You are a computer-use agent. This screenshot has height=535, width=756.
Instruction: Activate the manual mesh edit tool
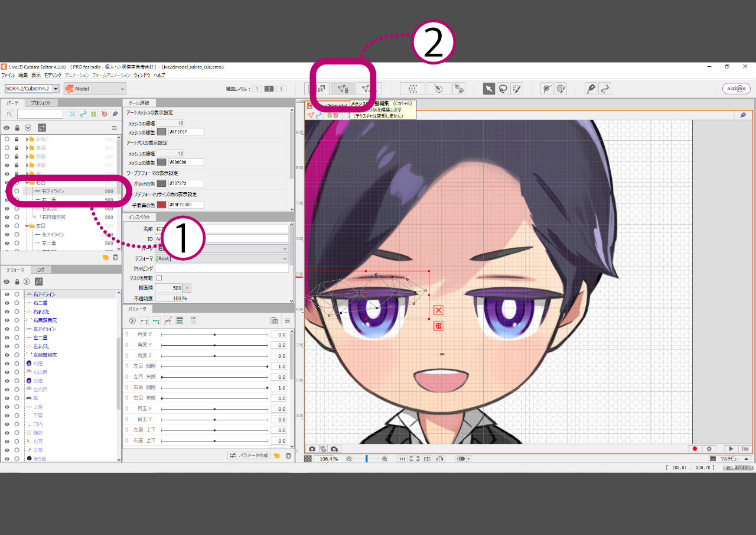(343, 89)
